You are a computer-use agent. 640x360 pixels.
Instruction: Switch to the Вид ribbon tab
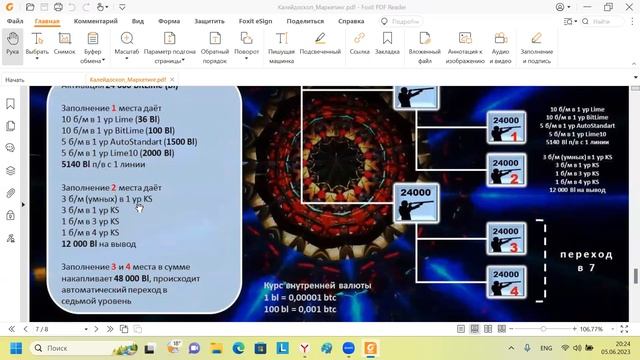click(138, 21)
